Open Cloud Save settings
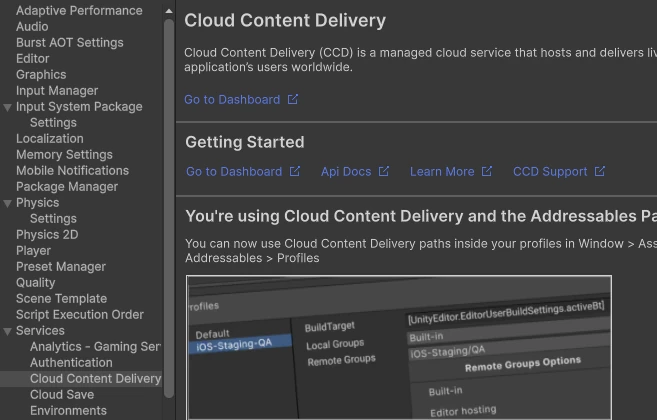 (x=62, y=394)
